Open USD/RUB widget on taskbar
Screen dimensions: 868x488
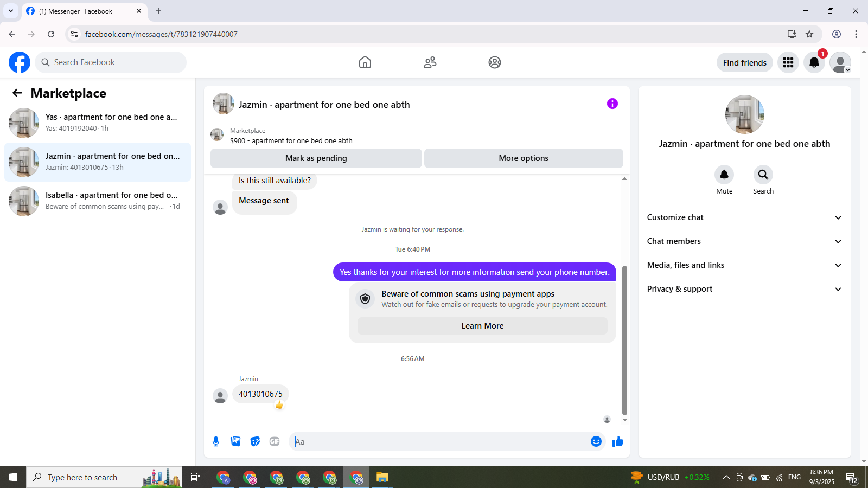[x=670, y=477]
